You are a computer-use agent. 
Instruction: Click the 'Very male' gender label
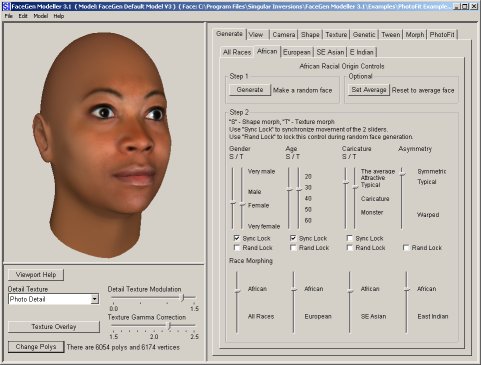click(261, 171)
